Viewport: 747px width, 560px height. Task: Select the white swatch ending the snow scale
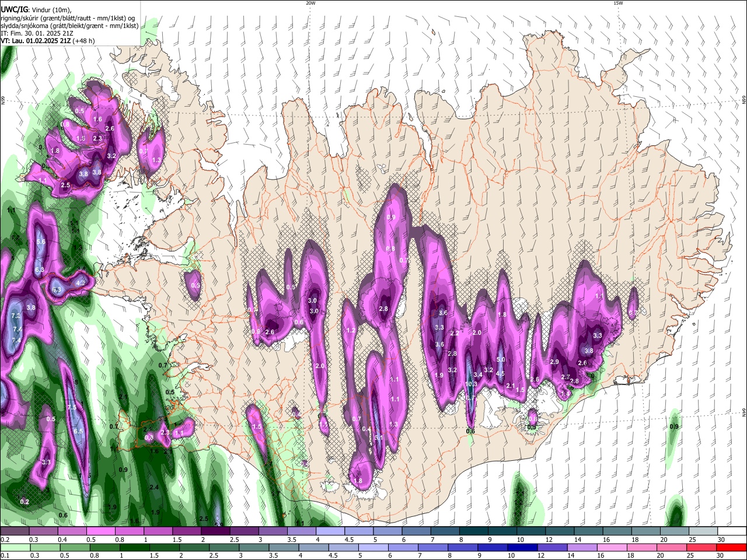pyautogui.click(x=731, y=531)
